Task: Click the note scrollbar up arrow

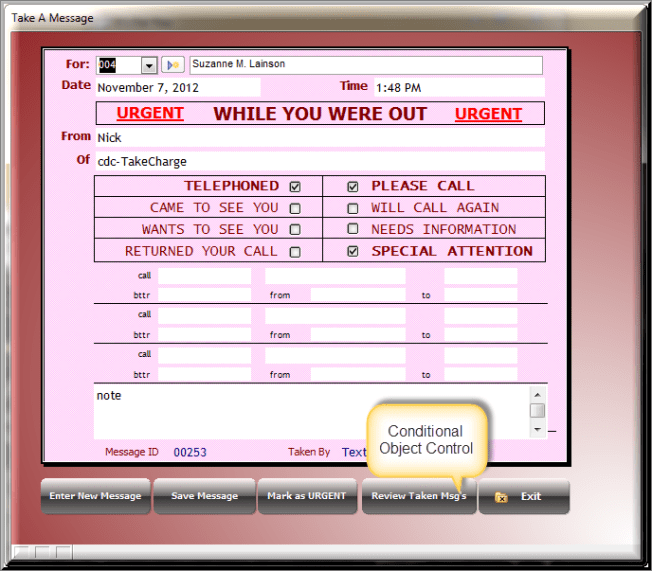Action: tap(538, 393)
